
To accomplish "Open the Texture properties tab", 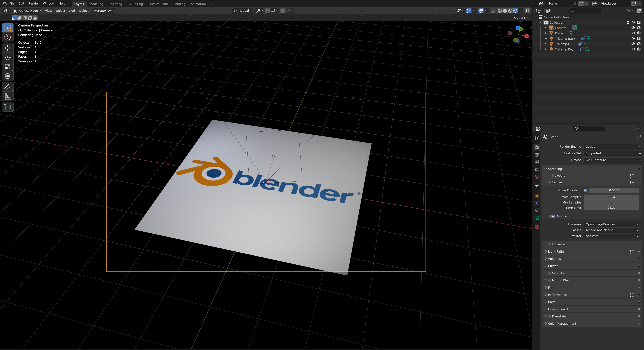I will click(x=536, y=227).
